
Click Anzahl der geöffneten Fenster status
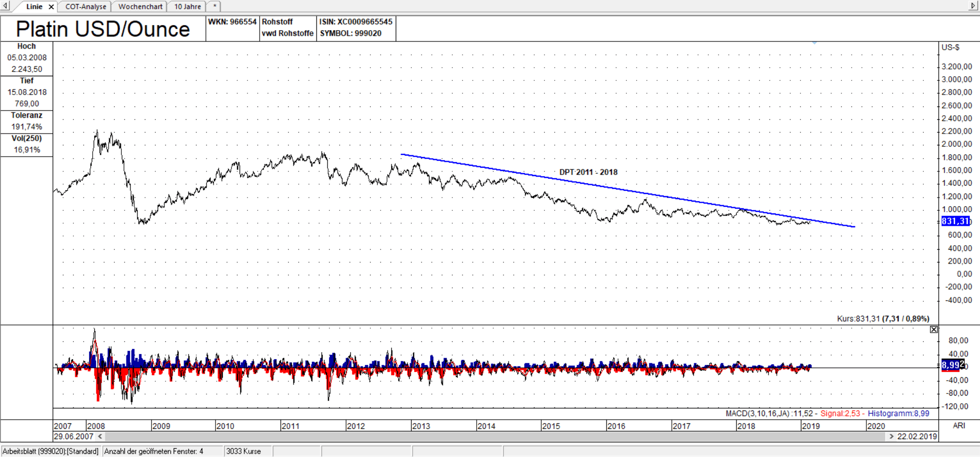pyautogui.click(x=154, y=451)
